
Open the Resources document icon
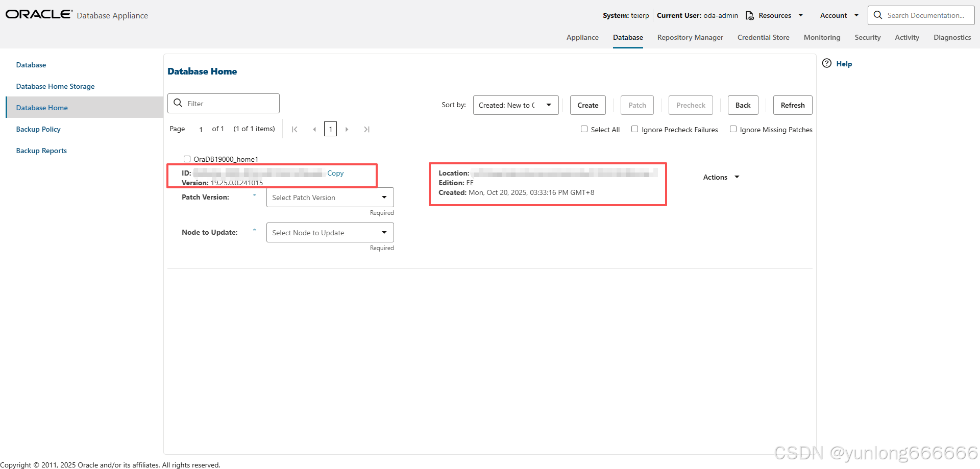coord(749,15)
